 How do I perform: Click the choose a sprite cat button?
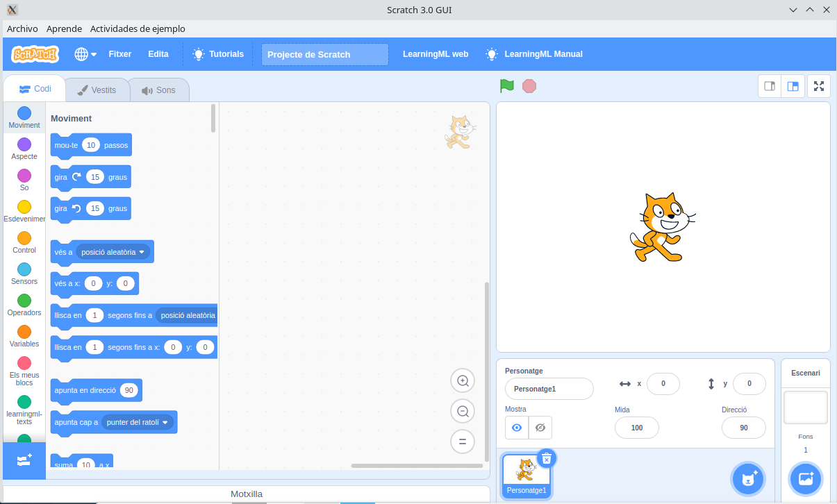coord(748,478)
